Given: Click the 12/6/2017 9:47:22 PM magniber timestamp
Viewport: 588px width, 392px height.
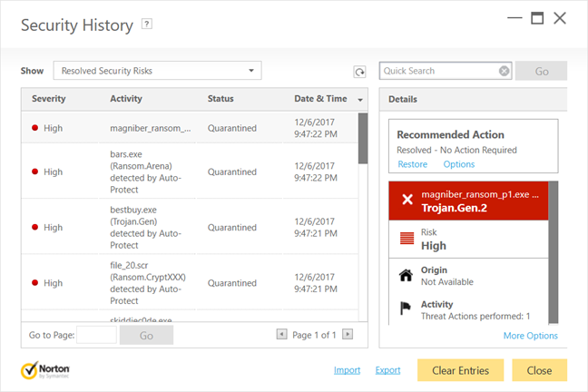Looking at the screenshot, I should tap(316, 128).
